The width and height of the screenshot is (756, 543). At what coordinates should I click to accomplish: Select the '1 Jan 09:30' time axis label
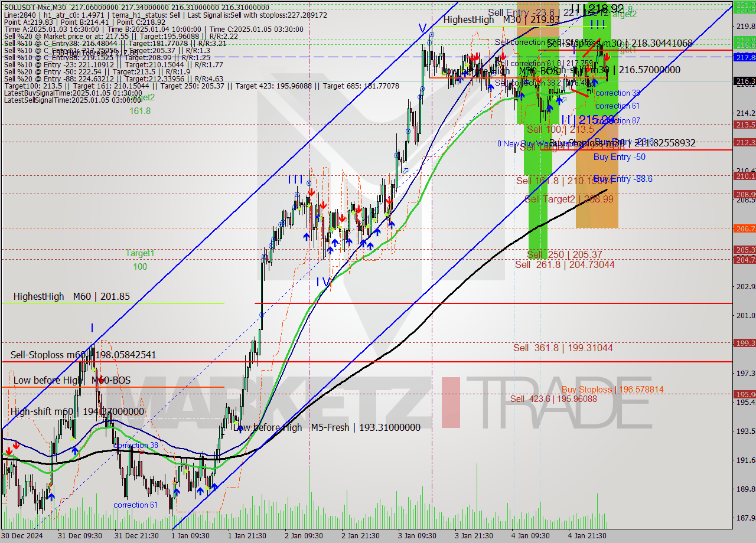coord(190,536)
